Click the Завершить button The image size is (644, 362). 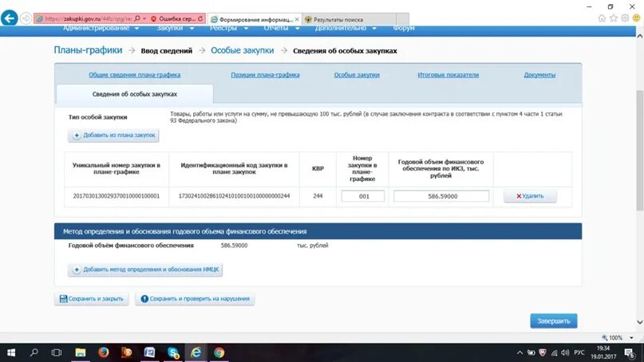coord(554,321)
